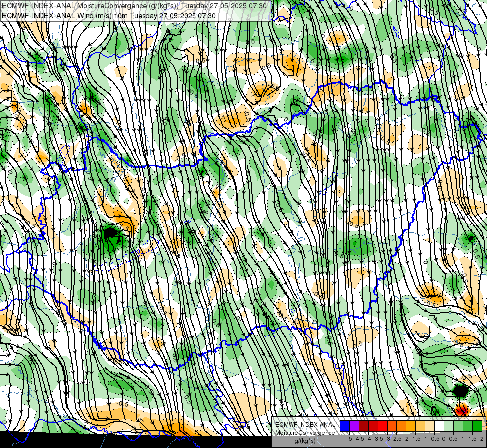487x448 pixels.
Task: Click the MoistureConvergence title line at top
Action: click(x=134, y=6)
